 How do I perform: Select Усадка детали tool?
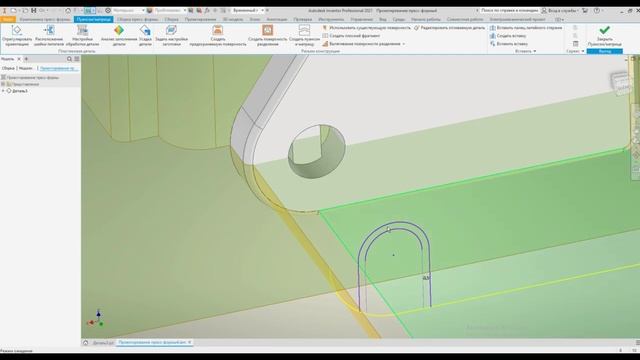pos(145,35)
